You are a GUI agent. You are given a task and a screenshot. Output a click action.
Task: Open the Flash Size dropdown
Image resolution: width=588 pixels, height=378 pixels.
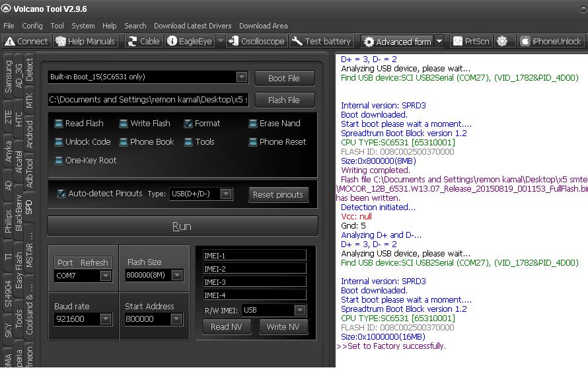[177, 276]
